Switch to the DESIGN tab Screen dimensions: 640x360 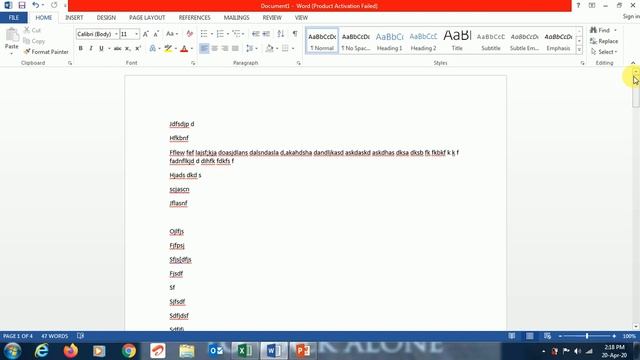pos(106,18)
